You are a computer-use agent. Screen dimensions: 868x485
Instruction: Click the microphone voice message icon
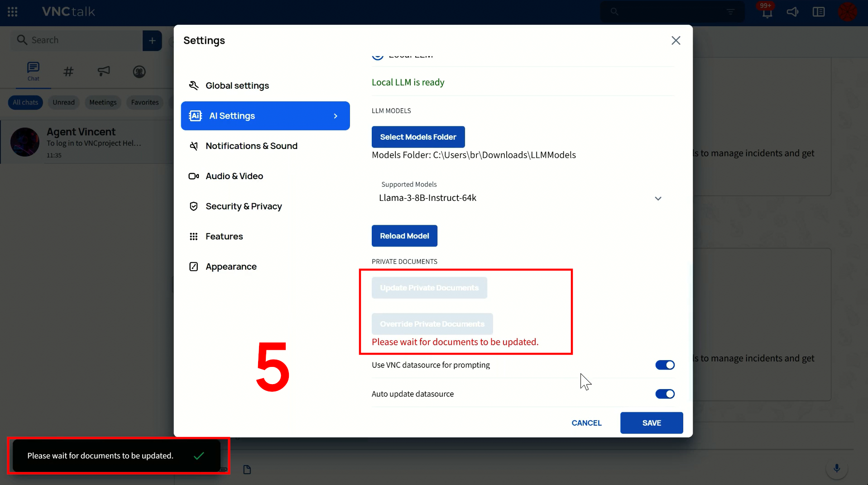[836, 468]
